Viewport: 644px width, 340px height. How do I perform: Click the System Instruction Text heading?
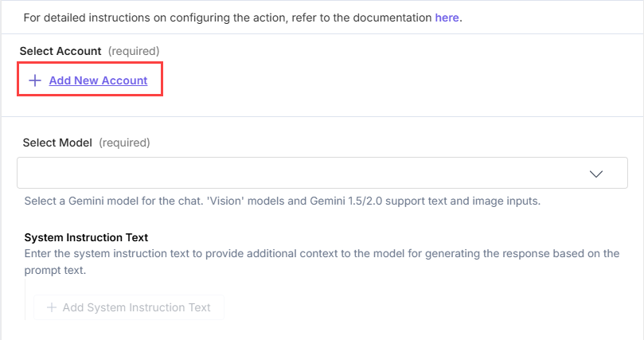[x=86, y=238]
